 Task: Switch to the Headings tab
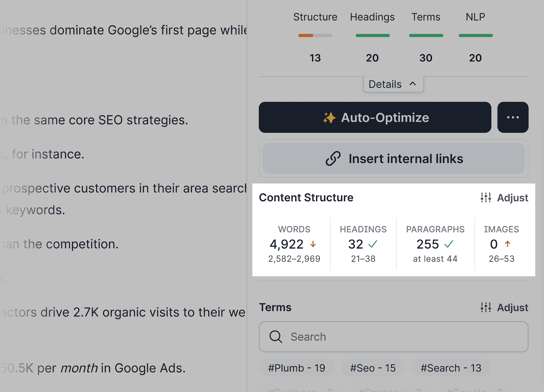pyautogui.click(x=372, y=17)
